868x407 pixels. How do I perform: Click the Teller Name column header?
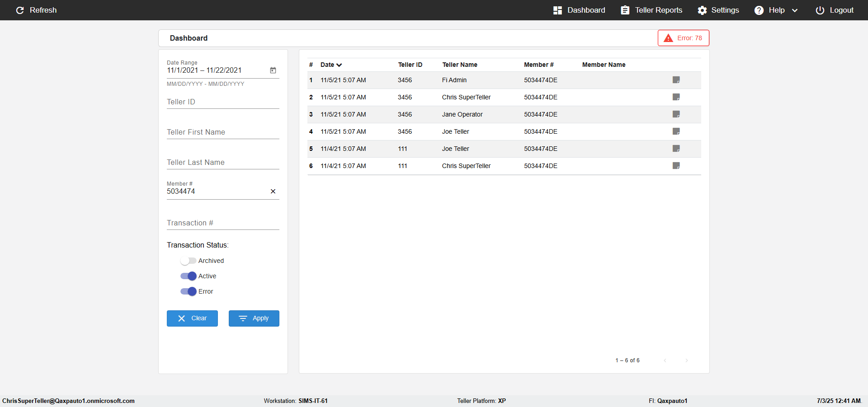click(x=460, y=65)
